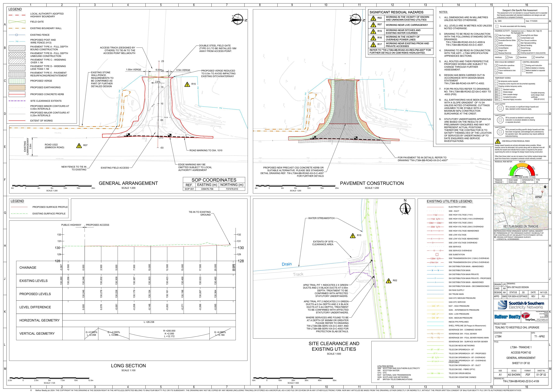This screenshot has width=555, height=392.
Task: Click R07 warning symbol on Emmock Road
Action: (79, 146)
